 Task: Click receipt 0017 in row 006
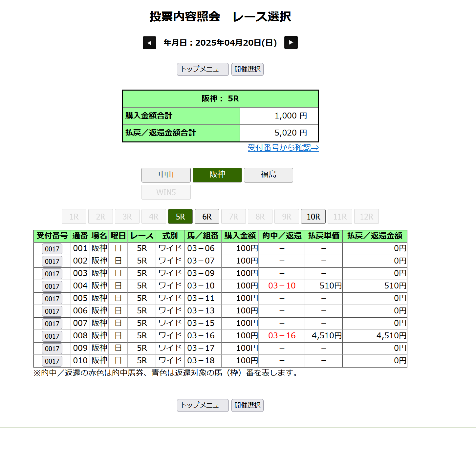tap(52, 311)
